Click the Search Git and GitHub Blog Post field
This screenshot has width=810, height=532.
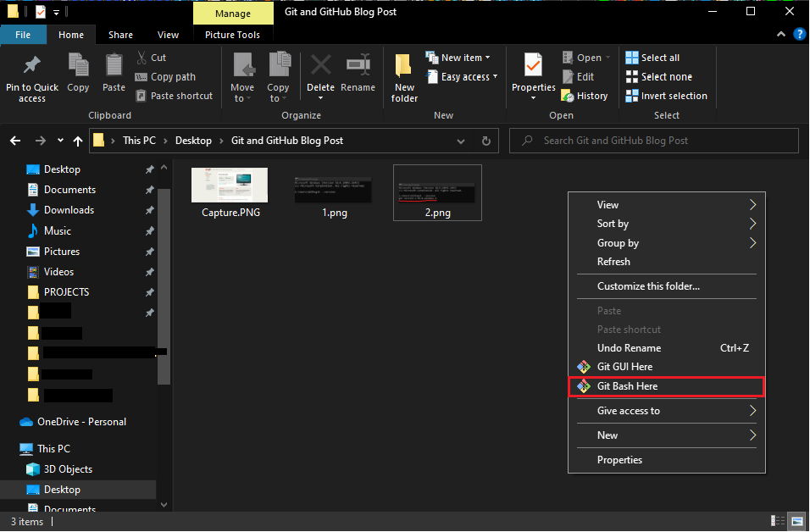tap(653, 141)
